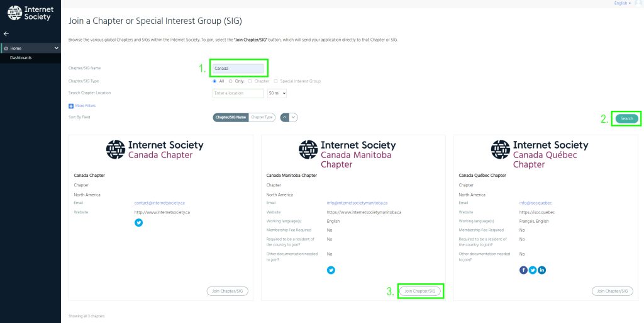Open Dashboards in the sidebar
The image size is (644, 323).
coord(21,58)
